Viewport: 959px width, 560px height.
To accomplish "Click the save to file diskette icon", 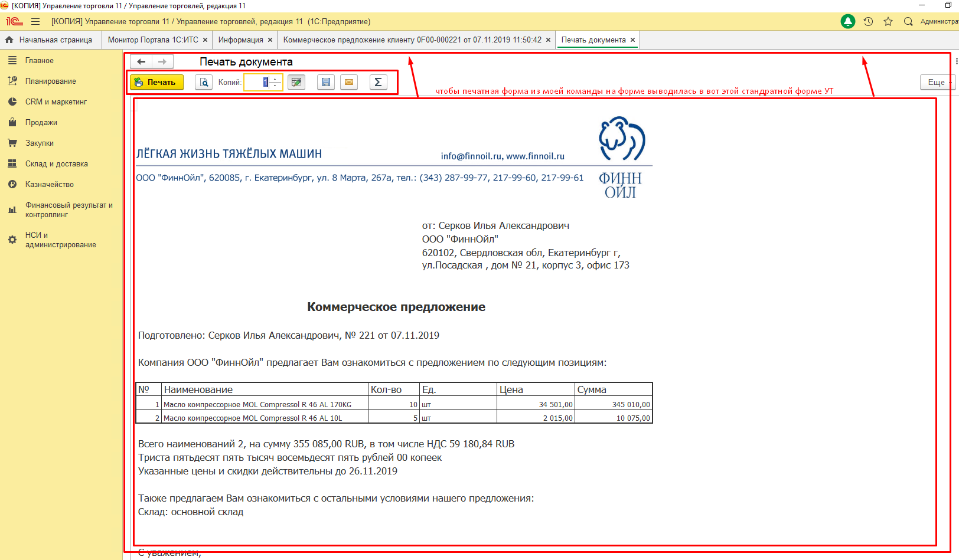I will pyautogui.click(x=326, y=82).
